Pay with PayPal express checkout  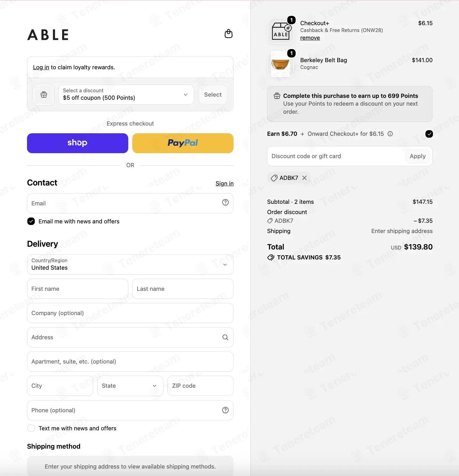tap(183, 143)
